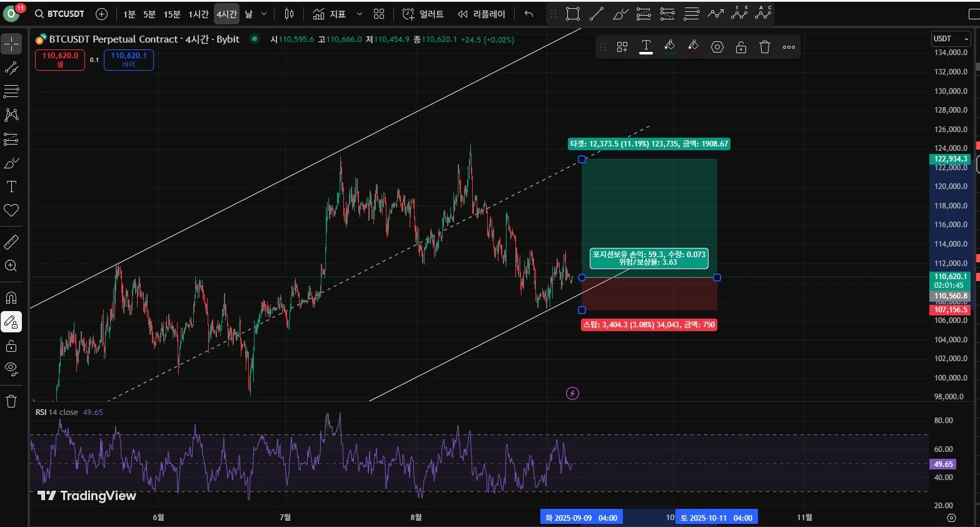The height and width of the screenshot is (527, 980).
Task: Toggle Lock all drawings
Action: coord(11,346)
